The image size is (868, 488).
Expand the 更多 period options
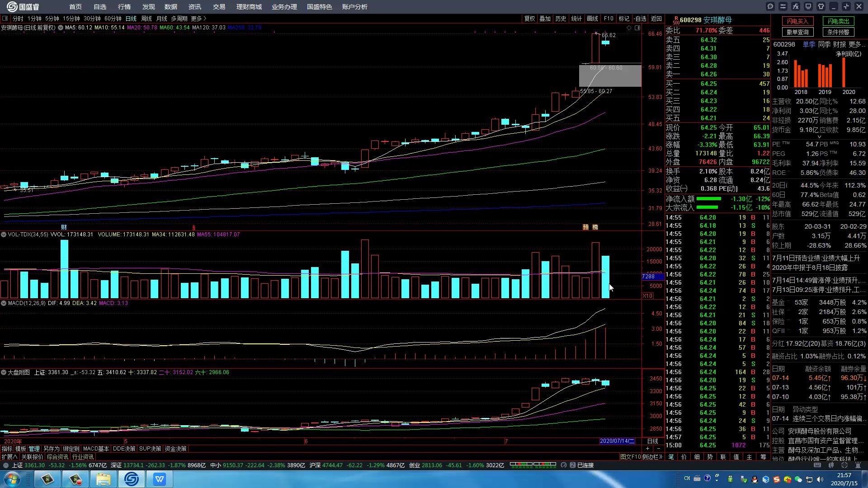[198, 19]
